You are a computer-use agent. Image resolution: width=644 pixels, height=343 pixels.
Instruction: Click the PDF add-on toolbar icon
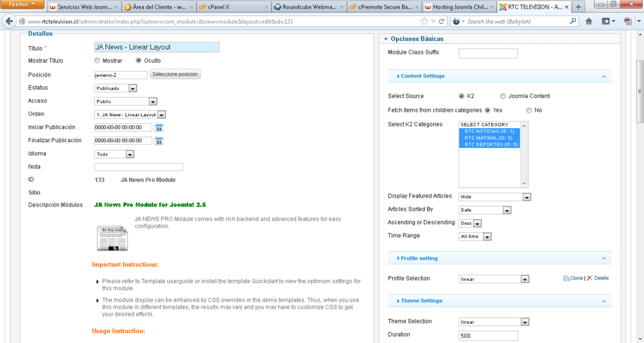pyautogui.click(x=628, y=21)
